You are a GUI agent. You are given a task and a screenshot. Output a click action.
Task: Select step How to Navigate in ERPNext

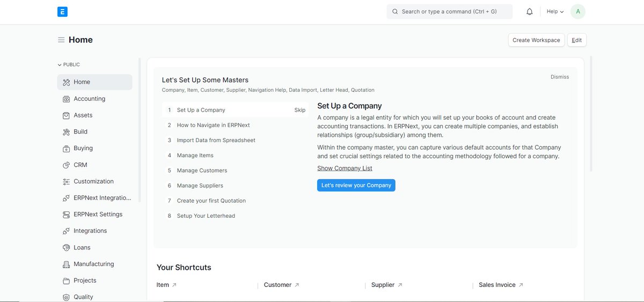[235, 125]
